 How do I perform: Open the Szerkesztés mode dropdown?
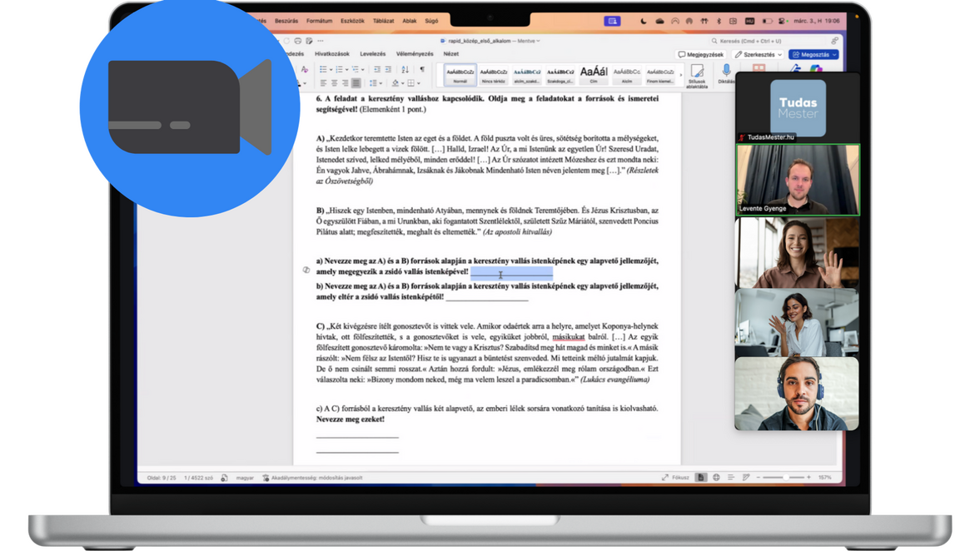758,54
